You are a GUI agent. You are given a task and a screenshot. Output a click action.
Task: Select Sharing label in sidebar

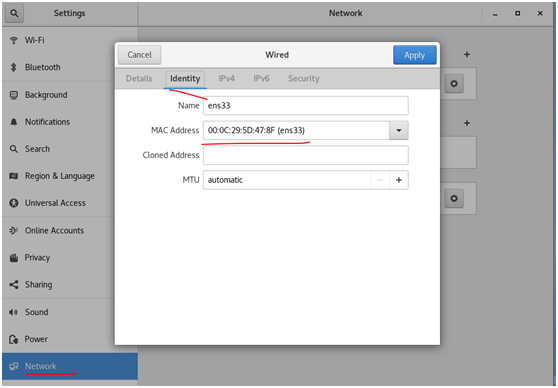pos(38,285)
